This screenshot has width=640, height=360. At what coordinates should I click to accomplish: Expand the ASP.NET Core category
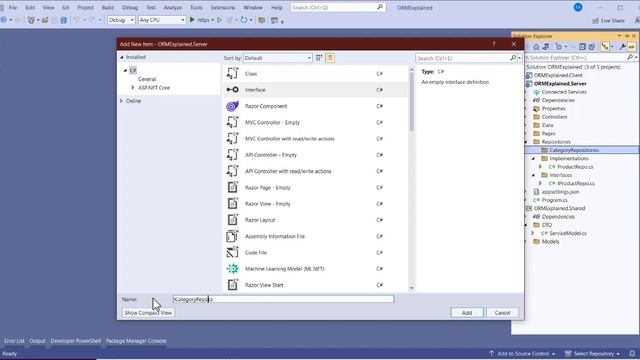(x=133, y=87)
